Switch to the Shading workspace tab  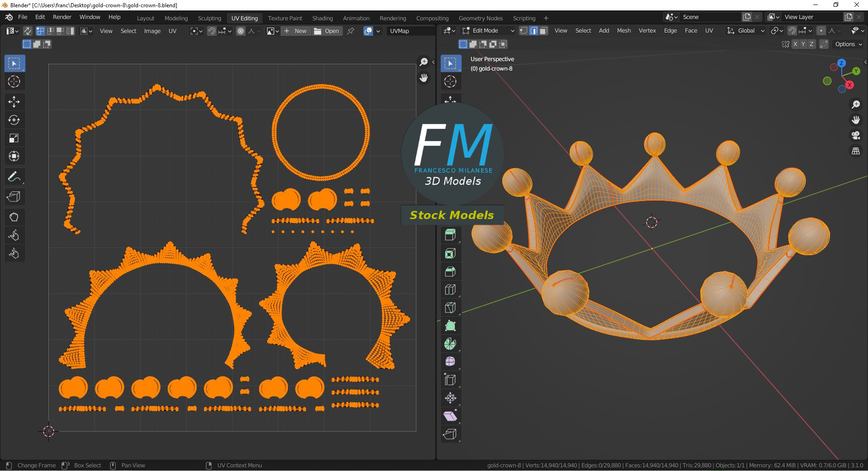[322, 18]
